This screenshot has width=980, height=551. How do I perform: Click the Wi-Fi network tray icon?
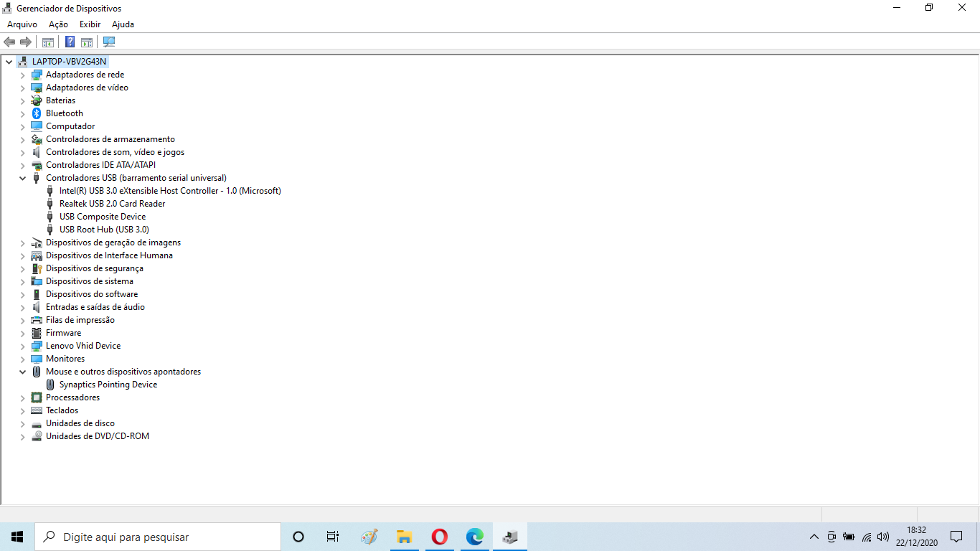(x=867, y=537)
